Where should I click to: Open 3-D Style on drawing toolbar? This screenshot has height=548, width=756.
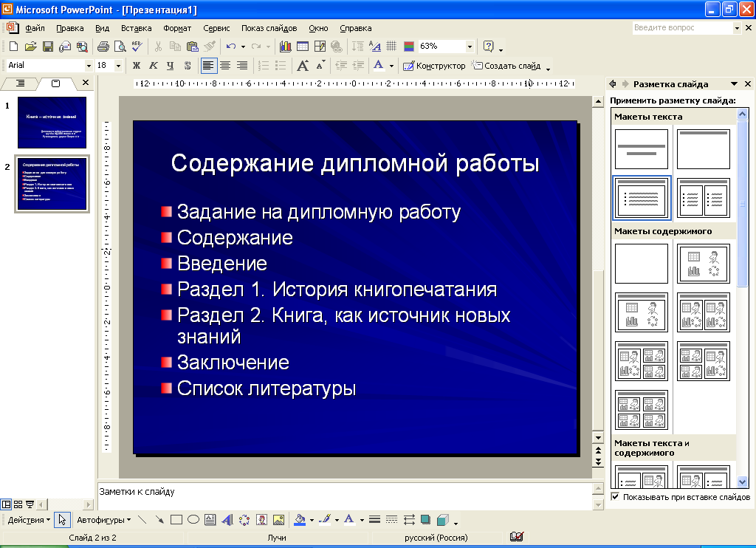coord(443,519)
